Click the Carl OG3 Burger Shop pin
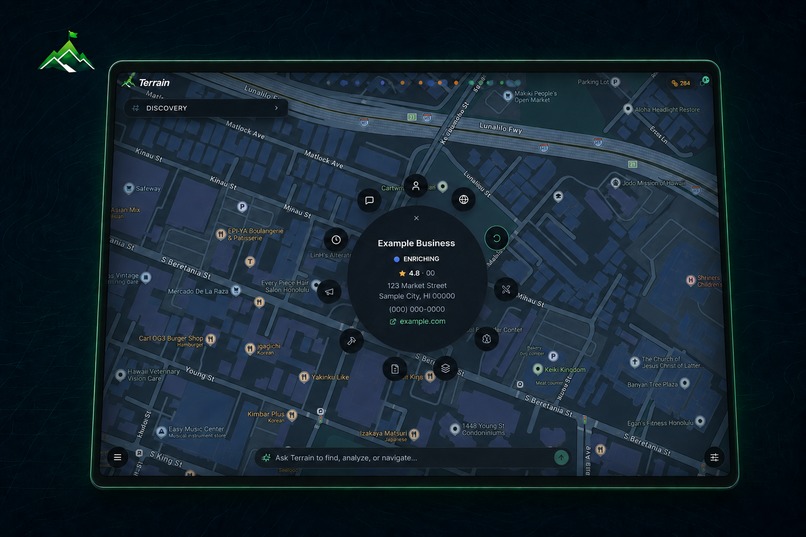The image size is (806, 537). tap(210, 339)
